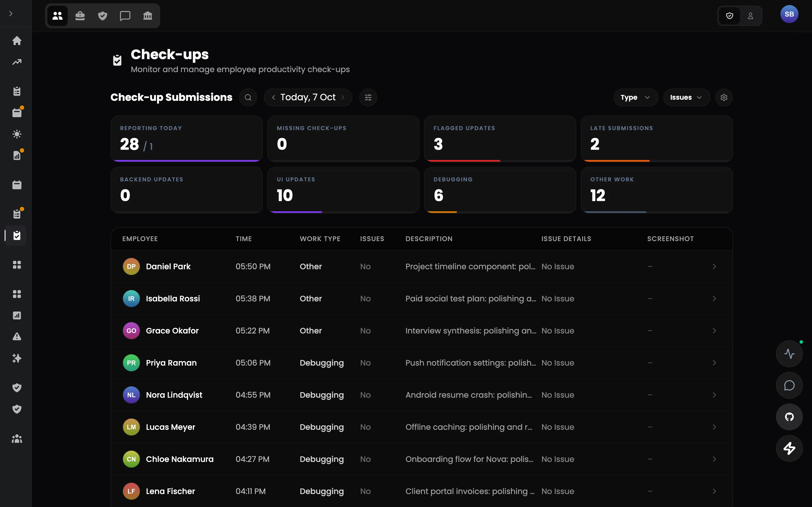Screen dimensions: 812x507
Task: Go to next day arrow after 7 Oct
Action: pos(343,97)
